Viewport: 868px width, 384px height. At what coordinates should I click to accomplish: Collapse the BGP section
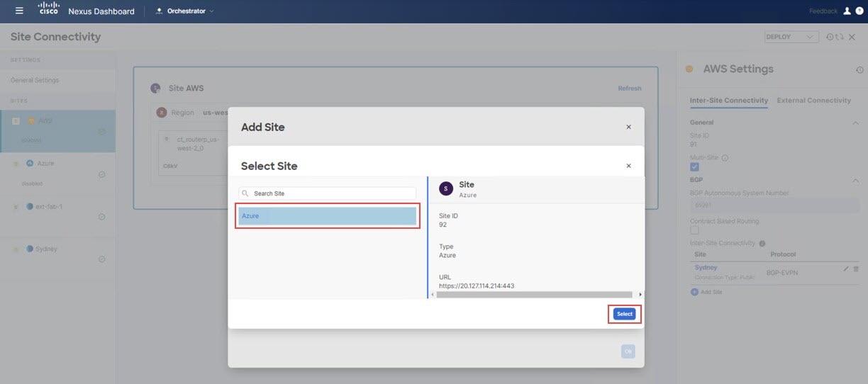855,180
